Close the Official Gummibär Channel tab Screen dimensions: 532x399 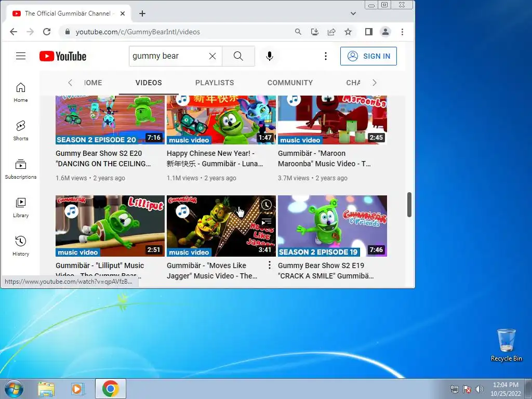click(x=123, y=14)
